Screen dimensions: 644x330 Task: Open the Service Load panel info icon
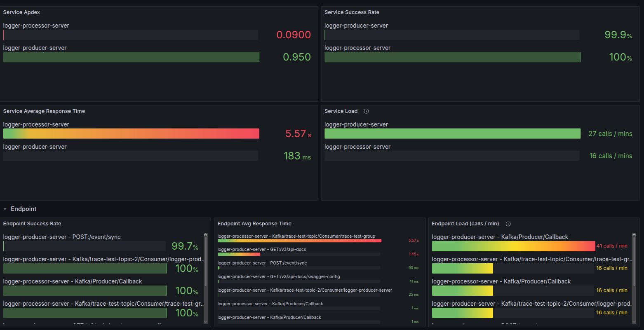pos(366,111)
